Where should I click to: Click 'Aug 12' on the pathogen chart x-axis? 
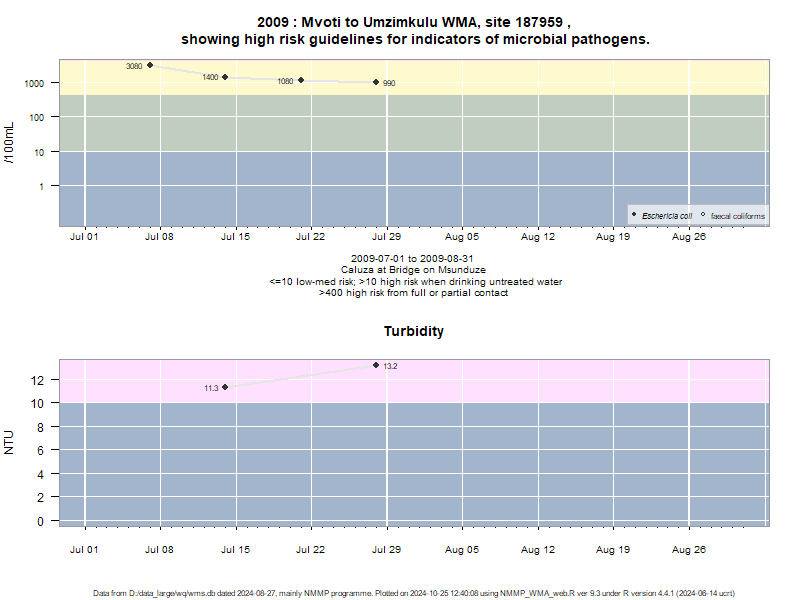click(538, 237)
